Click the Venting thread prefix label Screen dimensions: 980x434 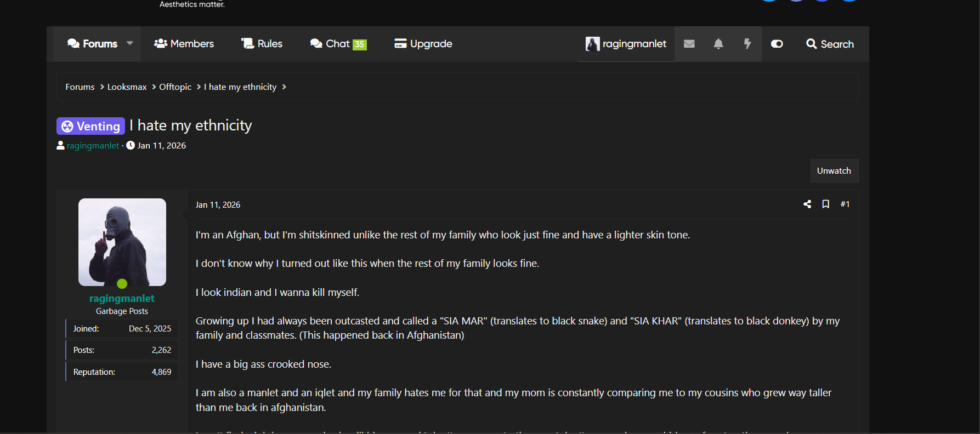click(91, 127)
